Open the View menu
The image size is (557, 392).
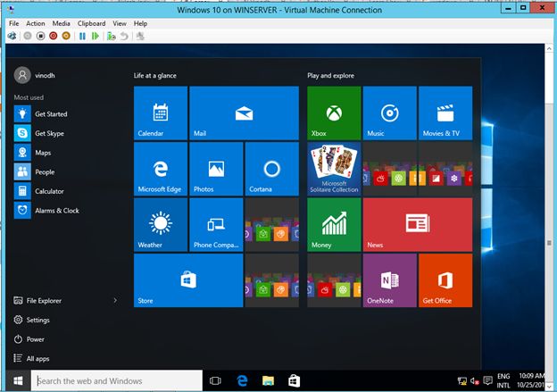(120, 23)
